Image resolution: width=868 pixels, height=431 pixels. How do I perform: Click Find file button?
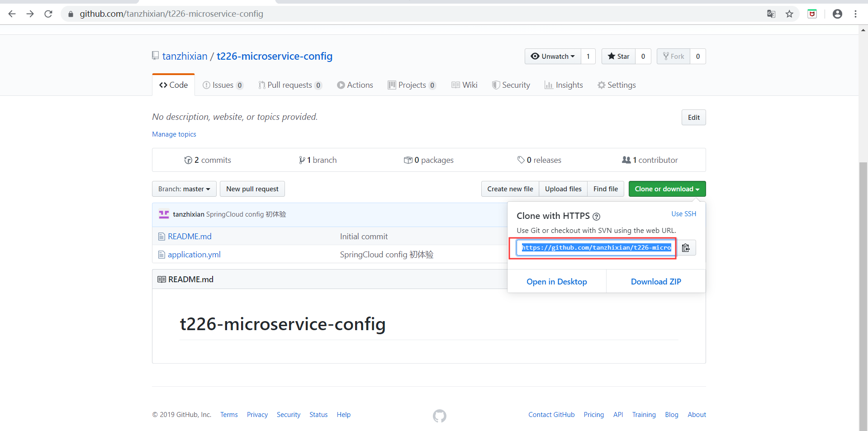click(606, 189)
